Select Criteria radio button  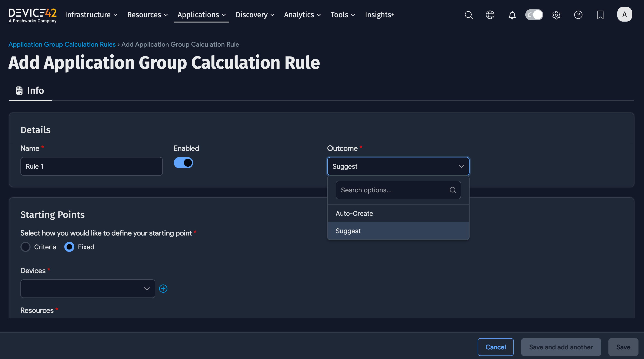coord(25,247)
